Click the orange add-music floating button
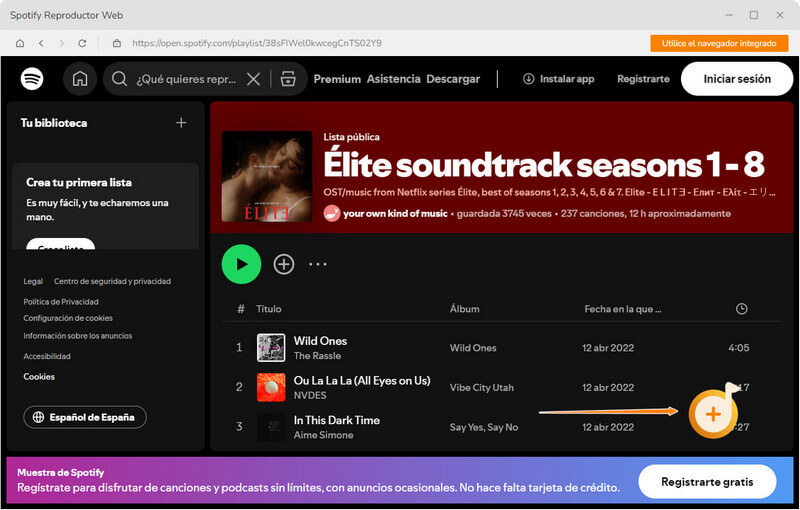This screenshot has width=800, height=510. 713,414
